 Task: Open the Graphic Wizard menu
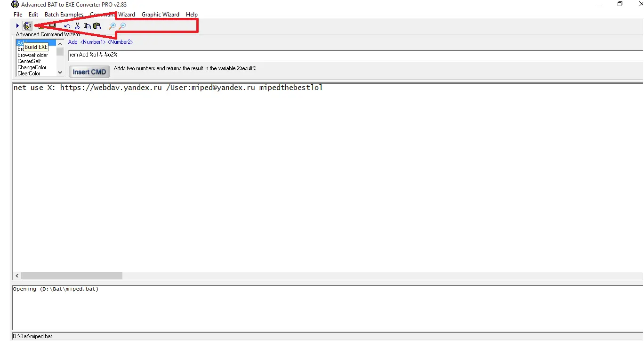[161, 15]
